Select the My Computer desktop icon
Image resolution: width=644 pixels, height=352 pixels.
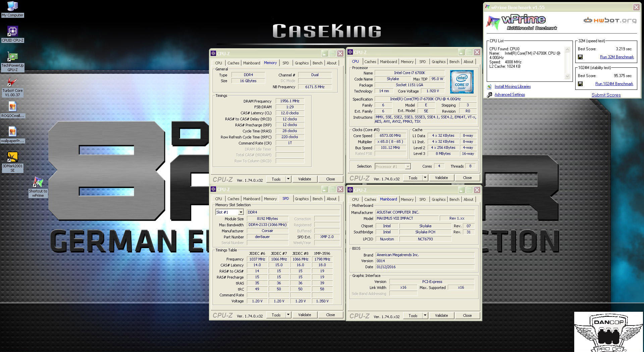pos(12,9)
